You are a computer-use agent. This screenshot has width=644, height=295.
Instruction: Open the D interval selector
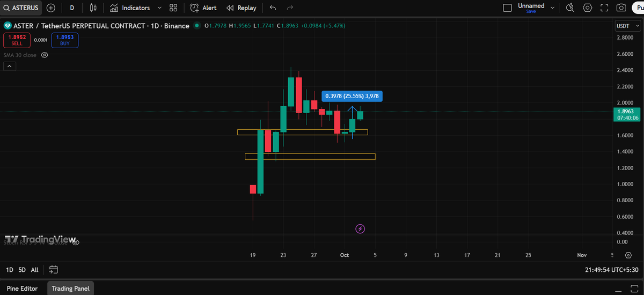point(72,8)
